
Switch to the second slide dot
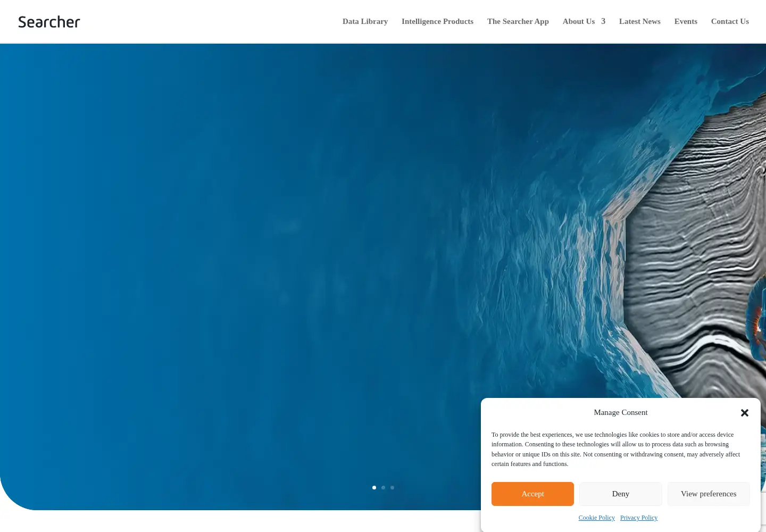point(384,487)
